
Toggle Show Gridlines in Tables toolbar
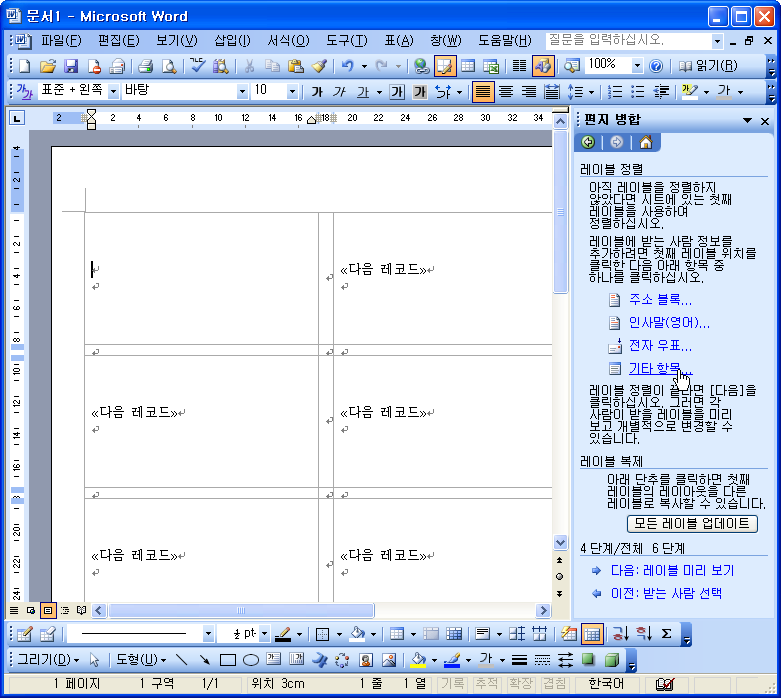click(592, 634)
